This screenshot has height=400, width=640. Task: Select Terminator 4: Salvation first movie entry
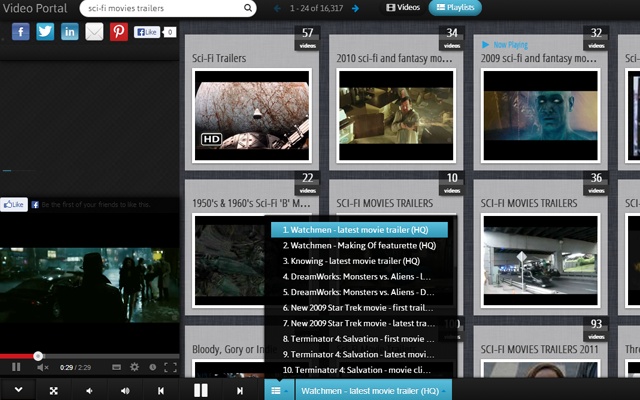coord(359,338)
